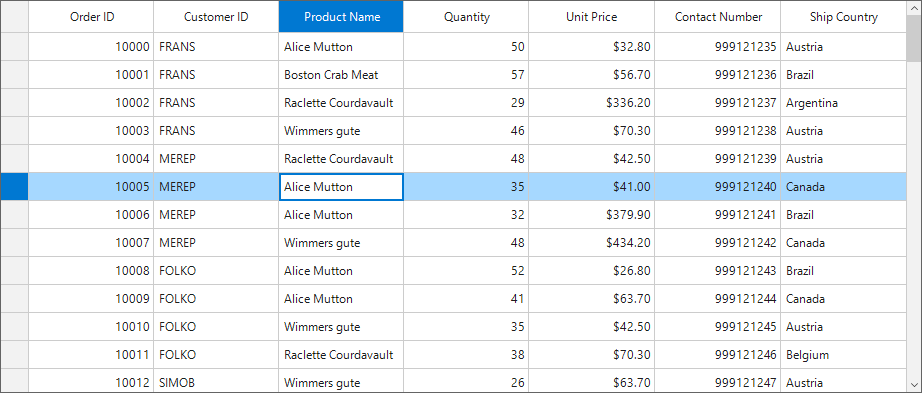Screen dimensions: 922x393
Task: Click the Customer ID column header
Action: pyautogui.click(x=216, y=16)
